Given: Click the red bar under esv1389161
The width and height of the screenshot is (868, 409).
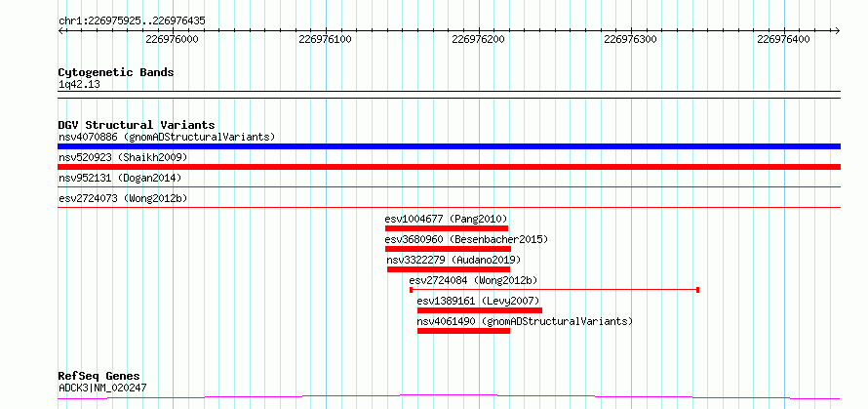Looking at the screenshot, I should coord(480,310).
